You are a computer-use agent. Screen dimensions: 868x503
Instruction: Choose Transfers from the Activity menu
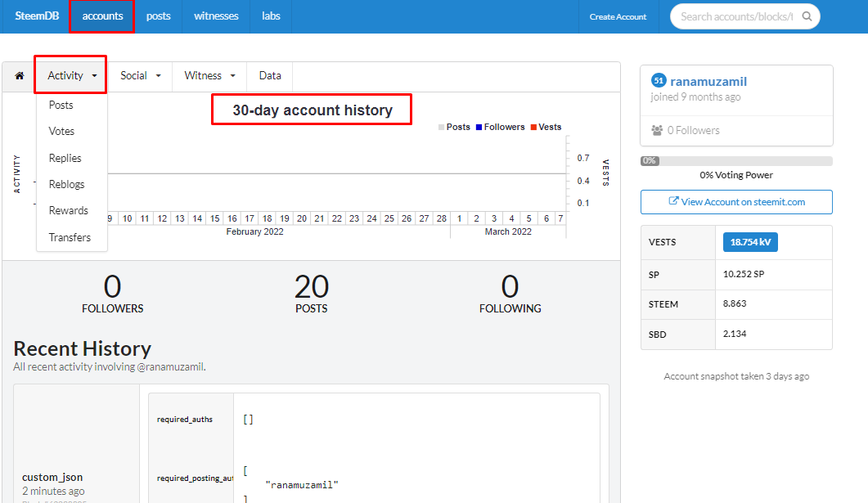pos(70,237)
